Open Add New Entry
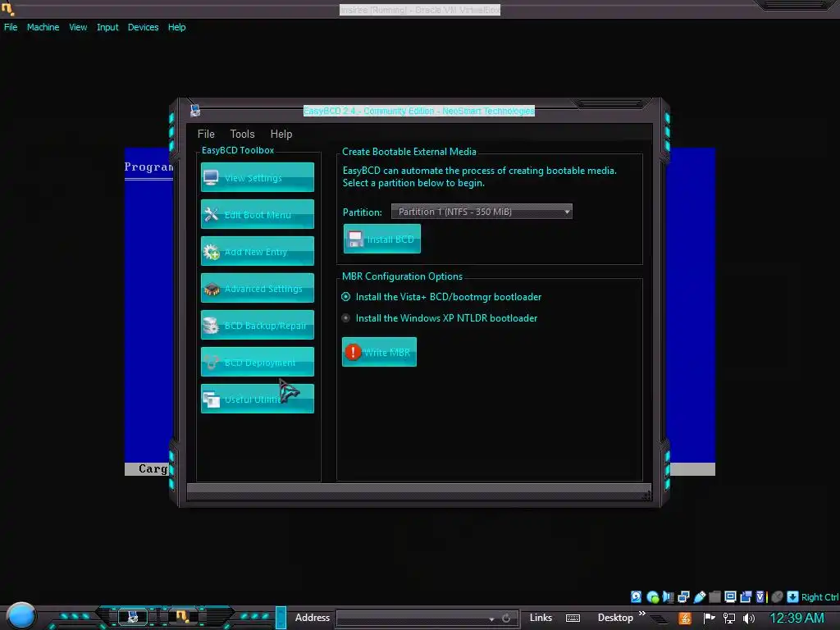 point(258,251)
